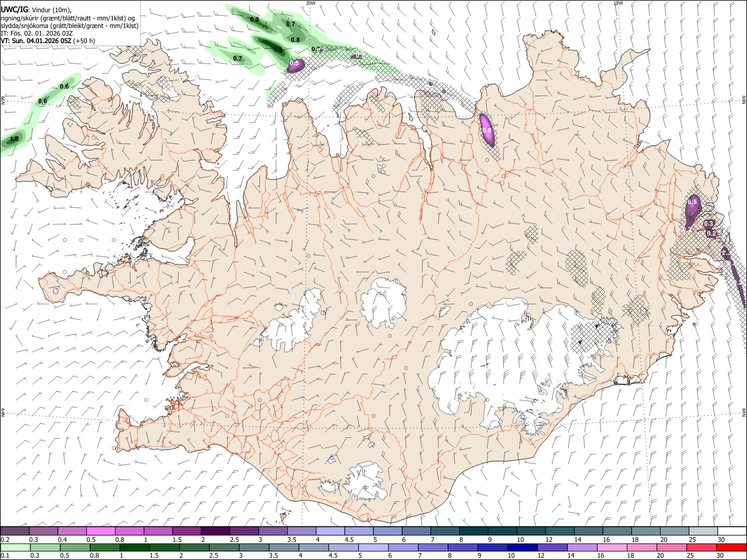Image resolution: width=747 pixels, height=560 pixels.
Task: Click the 4.5 label under the upper snow scale
Action: pyautogui.click(x=349, y=540)
